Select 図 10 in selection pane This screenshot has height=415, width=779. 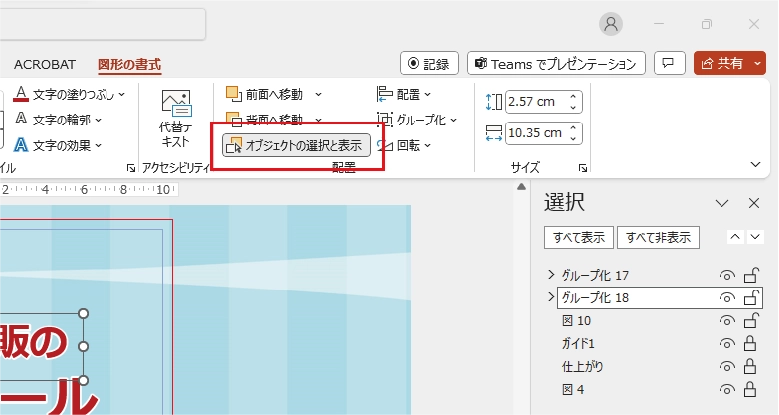(576, 321)
